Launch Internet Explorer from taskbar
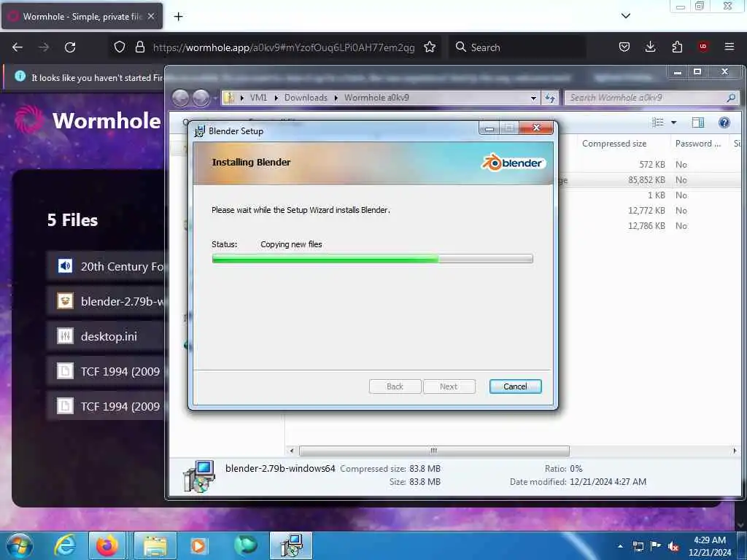The width and height of the screenshot is (747, 560). (65, 545)
